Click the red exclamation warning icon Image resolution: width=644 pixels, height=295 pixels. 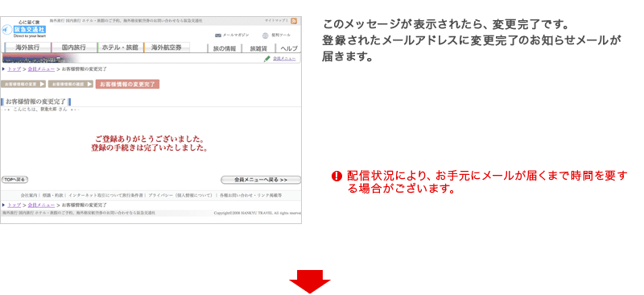[336, 177]
